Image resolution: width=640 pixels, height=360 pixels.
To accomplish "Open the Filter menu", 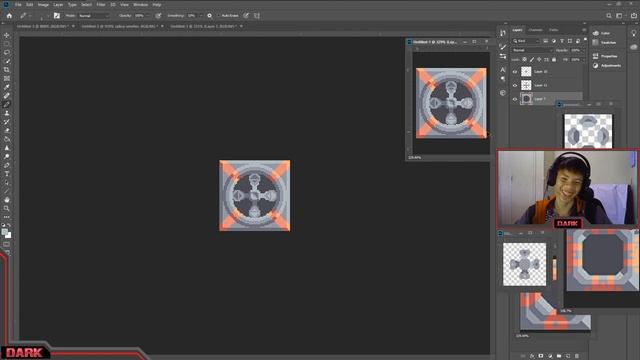I will [x=100, y=4].
